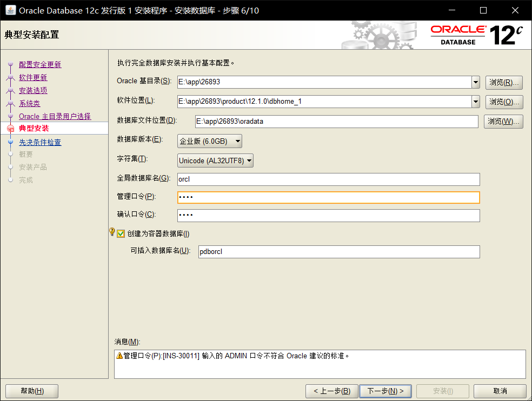This screenshot has width=532, height=401.
Task: Click the Java installer icon in title bar
Action: pyautogui.click(x=10, y=10)
